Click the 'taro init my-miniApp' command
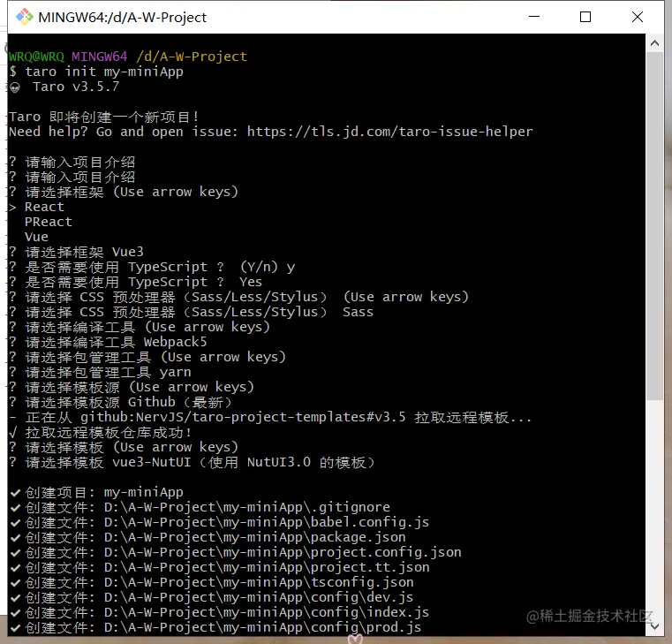 click(104, 72)
